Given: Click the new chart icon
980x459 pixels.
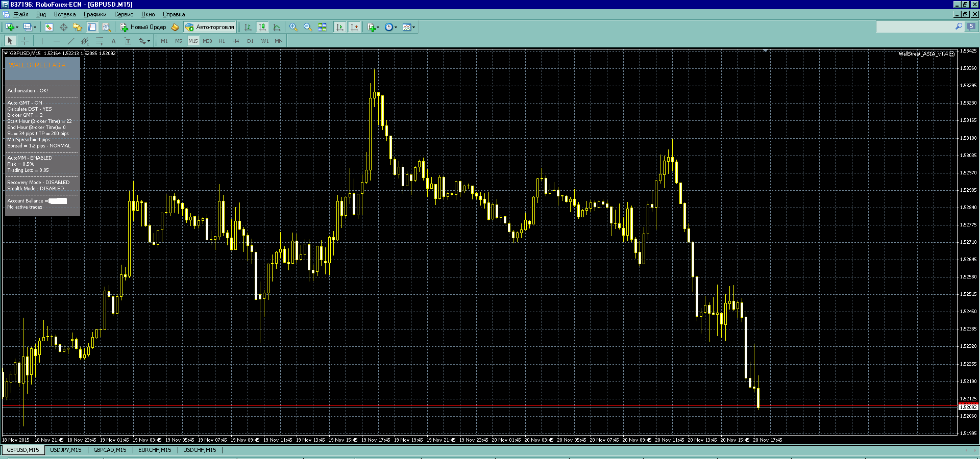Looking at the screenshot, I should (x=9, y=27).
